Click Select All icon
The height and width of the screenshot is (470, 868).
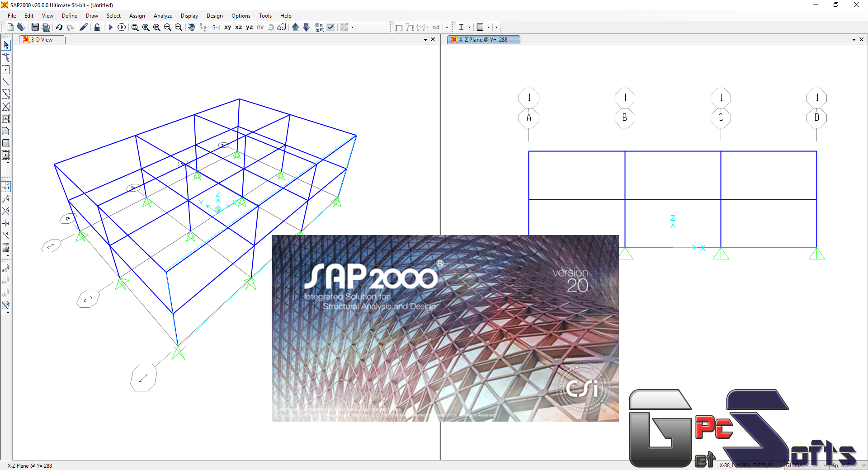(5, 269)
